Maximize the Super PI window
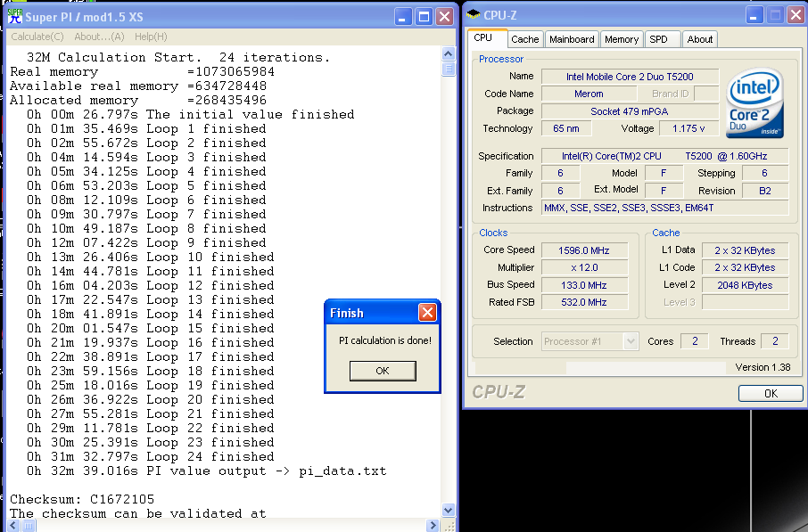Viewport: 808px width, 532px height. [424, 17]
